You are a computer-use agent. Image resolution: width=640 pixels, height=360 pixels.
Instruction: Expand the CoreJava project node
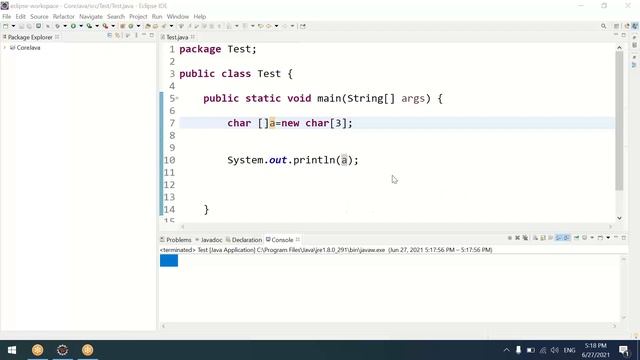click(5, 48)
